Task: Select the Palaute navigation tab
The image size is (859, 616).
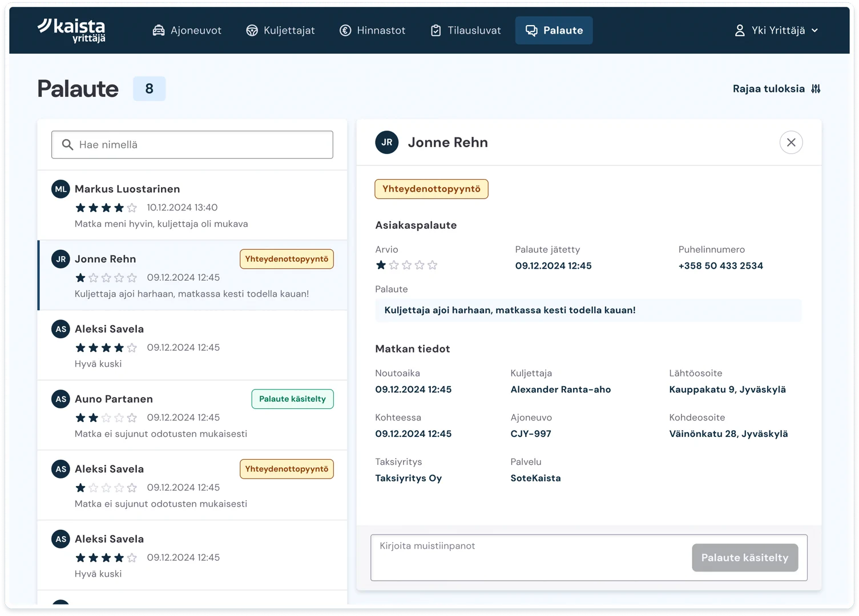Action: [554, 30]
